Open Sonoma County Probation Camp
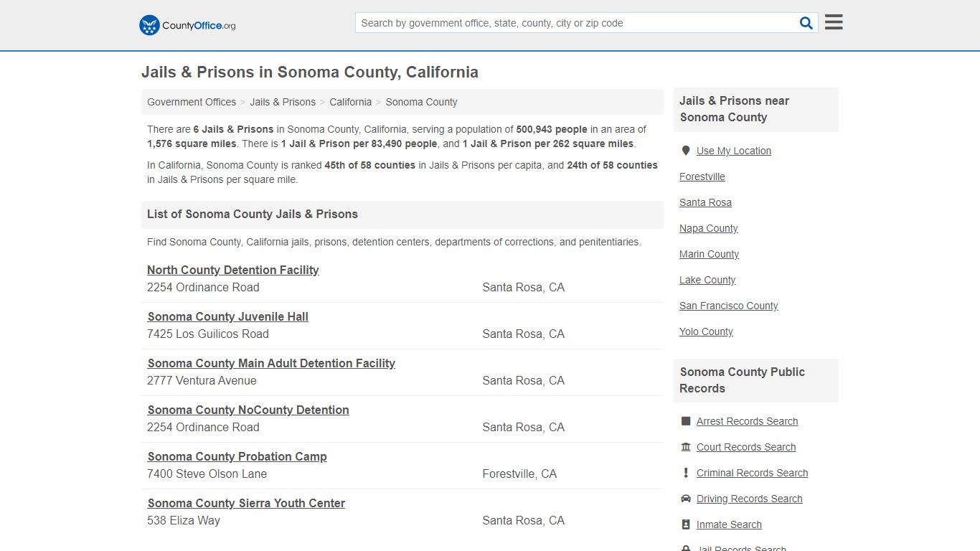 click(x=237, y=456)
